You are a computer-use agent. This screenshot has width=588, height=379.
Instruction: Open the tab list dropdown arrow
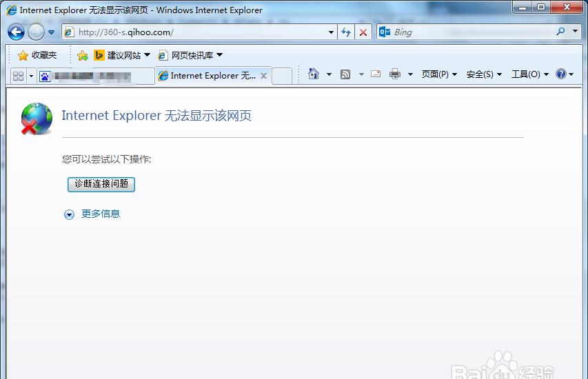point(31,76)
